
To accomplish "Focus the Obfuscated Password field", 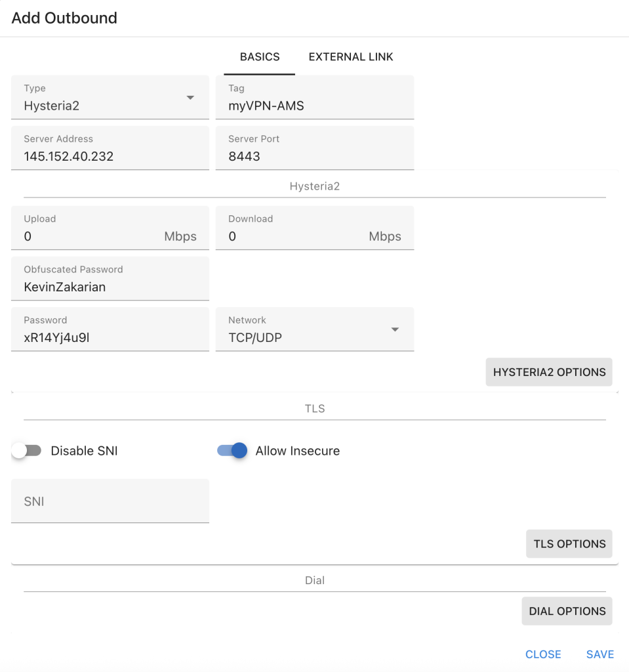I will pos(110,287).
